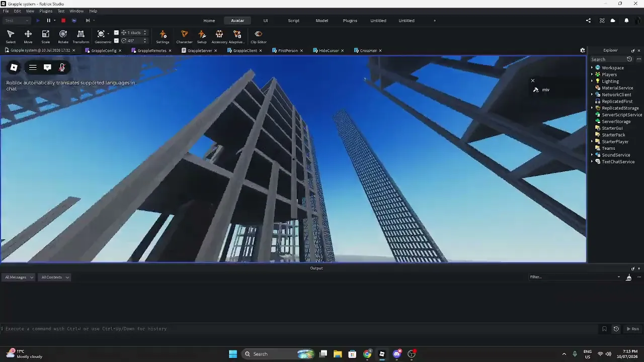Activate the Rotate tool
Screen dimensions: 644x362
click(63, 37)
